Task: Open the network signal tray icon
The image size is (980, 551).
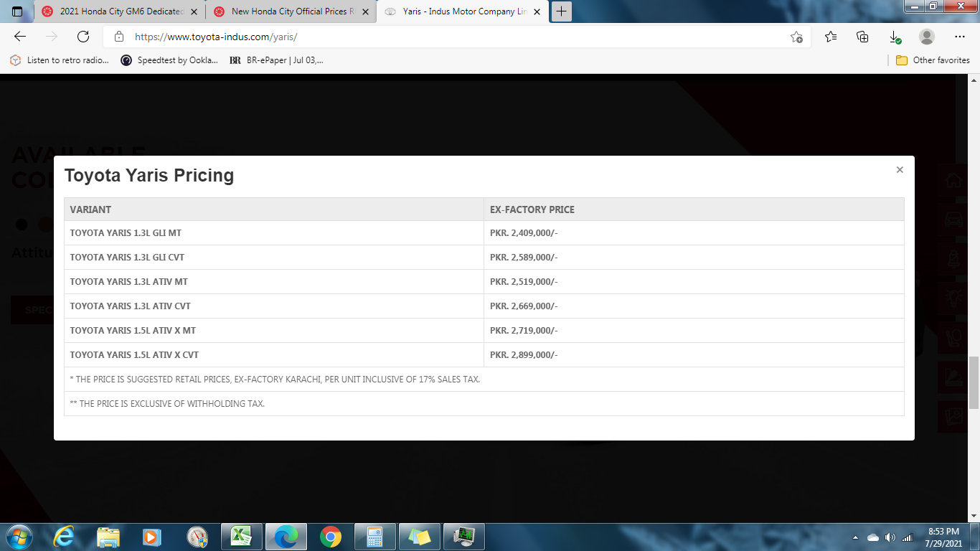Action: click(x=907, y=537)
